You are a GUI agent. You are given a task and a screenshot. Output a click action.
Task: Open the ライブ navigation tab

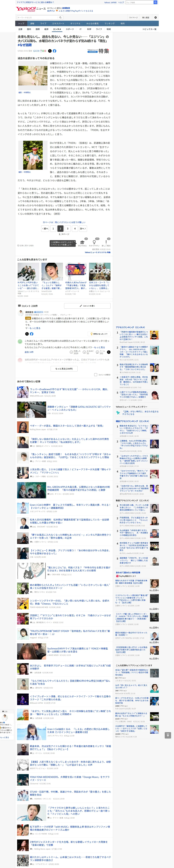43,24
